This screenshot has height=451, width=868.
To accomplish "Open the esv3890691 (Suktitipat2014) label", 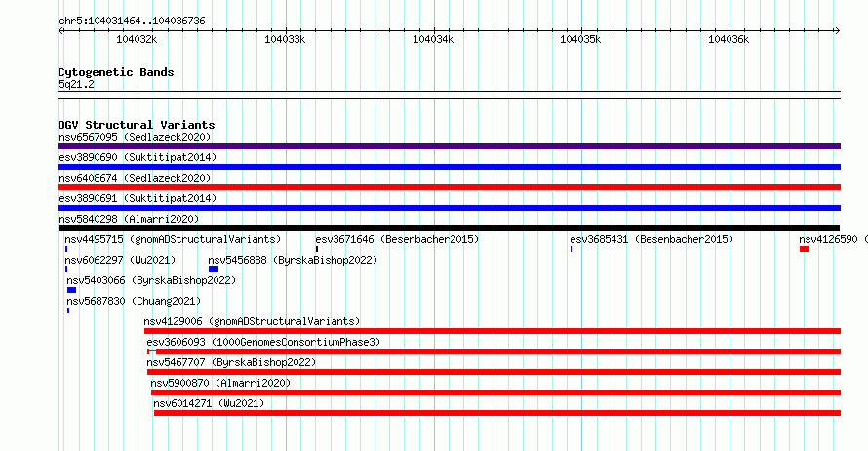I will pyautogui.click(x=138, y=198).
